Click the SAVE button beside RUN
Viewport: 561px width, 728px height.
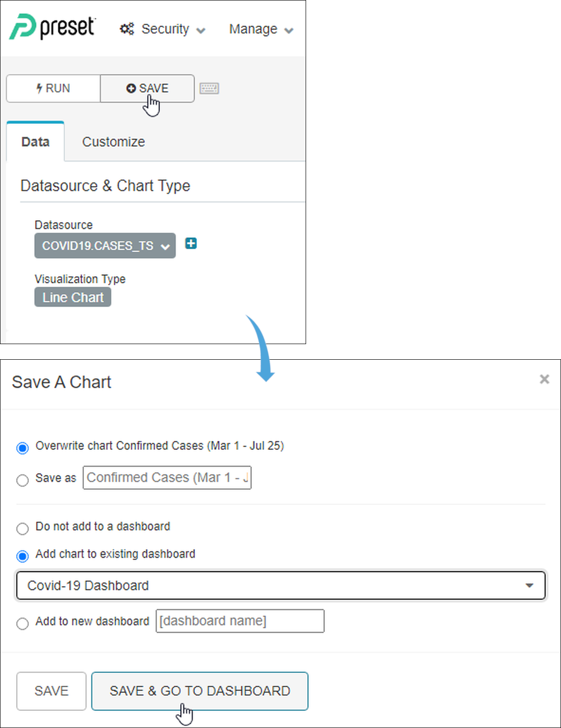click(x=147, y=88)
